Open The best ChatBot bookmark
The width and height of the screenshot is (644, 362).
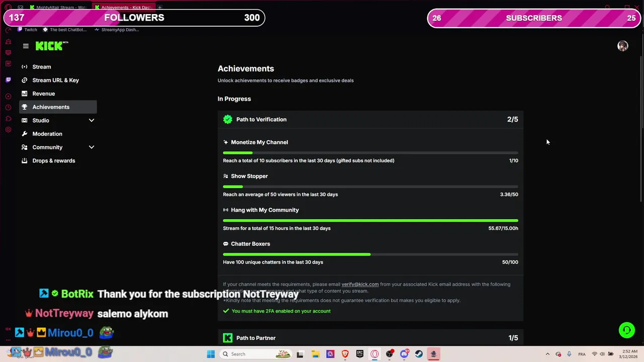[64, 30]
